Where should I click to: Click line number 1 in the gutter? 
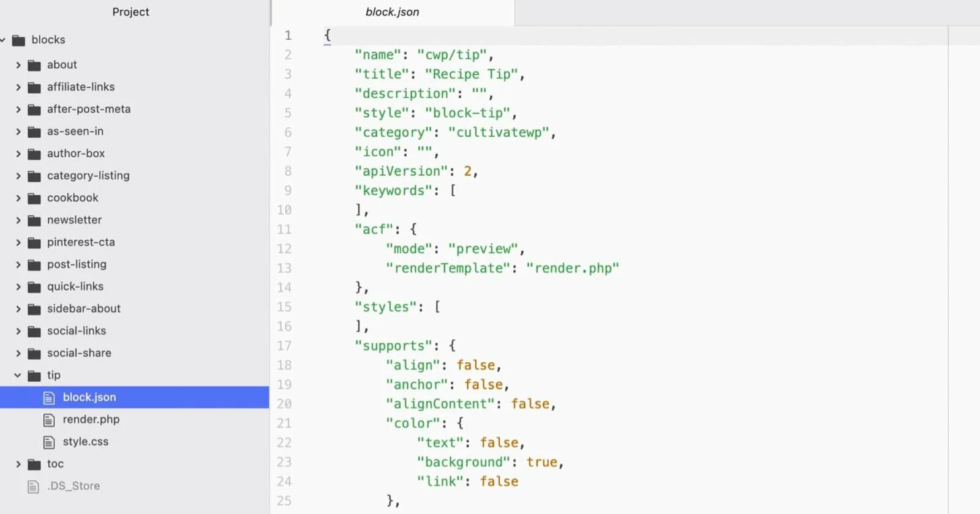tap(288, 35)
